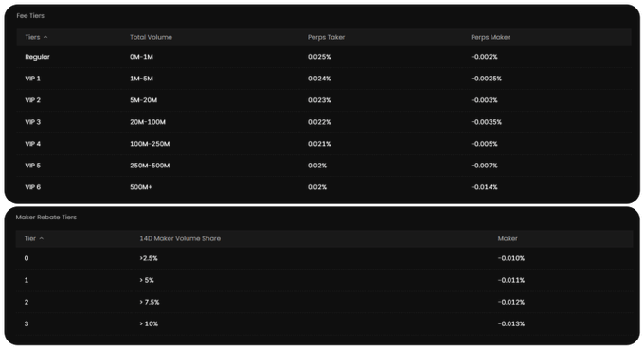Click the Perps Maker column header
Image resolution: width=644 pixels, height=349 pixels.
click(491, 37)
